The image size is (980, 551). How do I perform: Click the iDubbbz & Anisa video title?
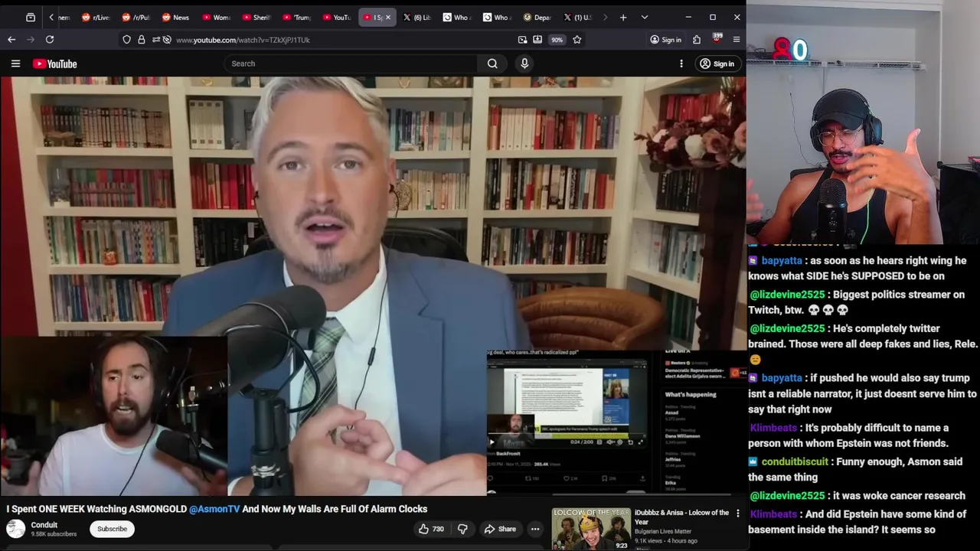pos(681,517)
